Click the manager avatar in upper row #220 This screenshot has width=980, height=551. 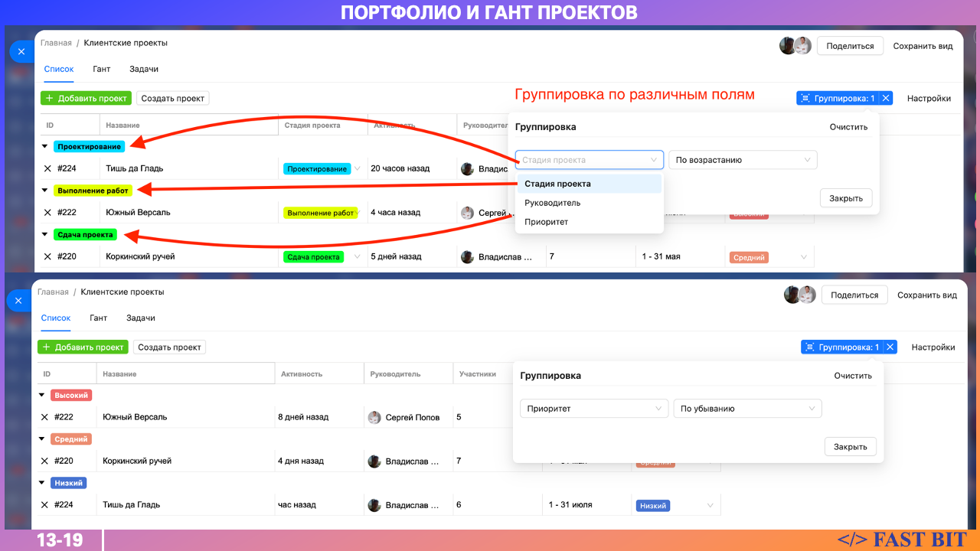[x=467, y=257]
